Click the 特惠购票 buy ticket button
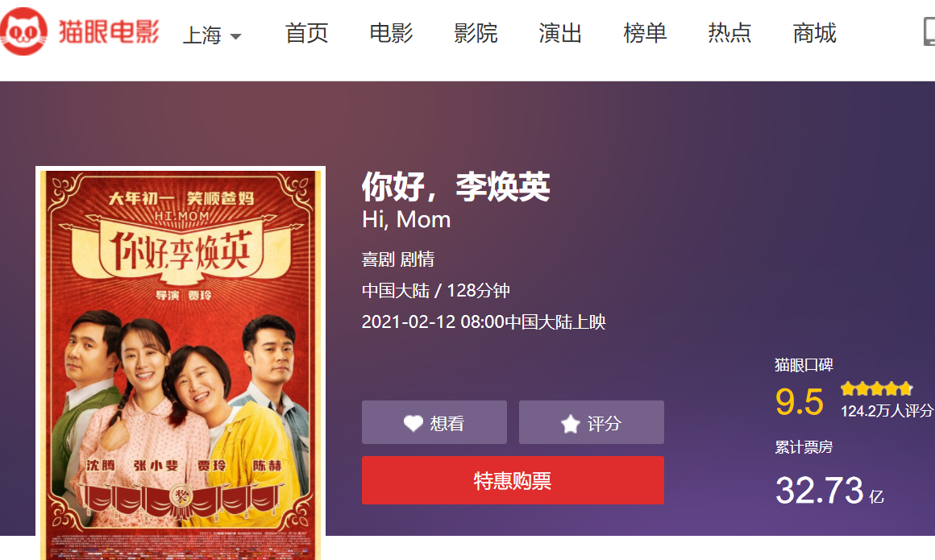Viewport: 935px width, 560px height. click(513, 480)
